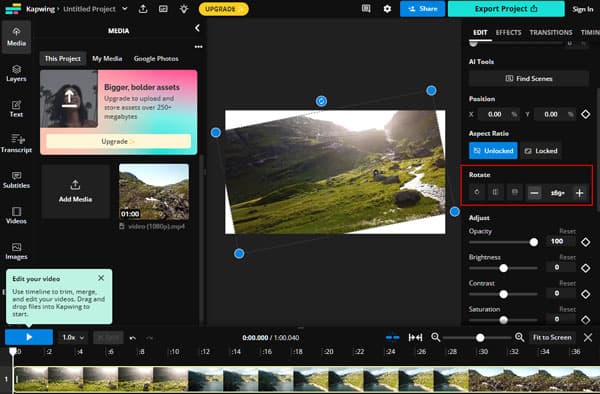Viewport: 600px width, 394px height.
Task: Click Find Scenes AI tool button
Action: point(529,78)
